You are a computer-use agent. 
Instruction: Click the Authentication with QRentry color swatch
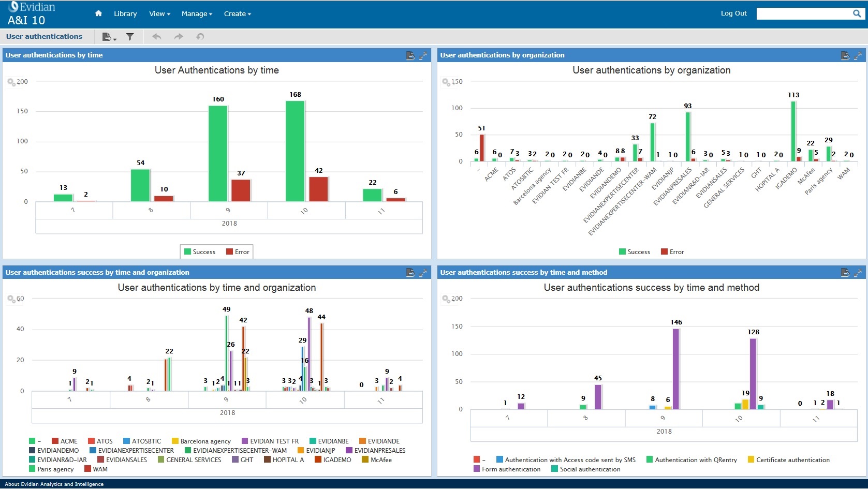(650, 460)
